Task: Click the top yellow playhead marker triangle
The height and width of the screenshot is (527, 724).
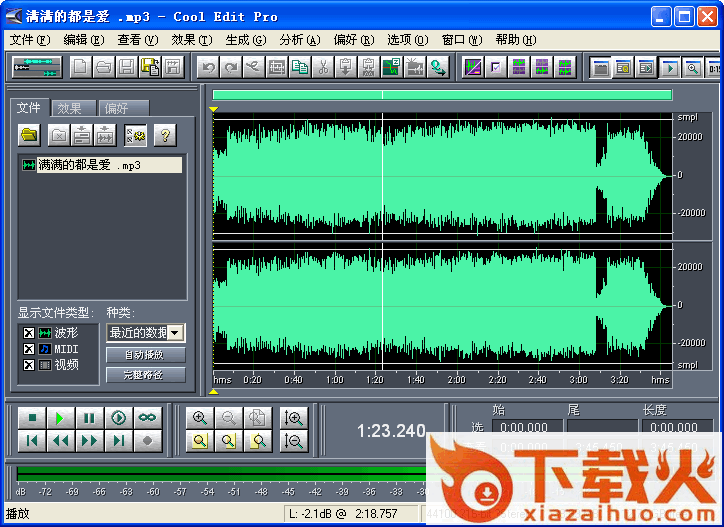Action: pos(213,109)
